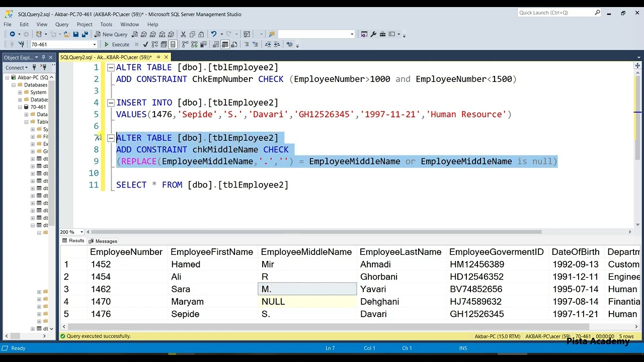Select the EmployeeMiddleName column header

coord(306,252)
